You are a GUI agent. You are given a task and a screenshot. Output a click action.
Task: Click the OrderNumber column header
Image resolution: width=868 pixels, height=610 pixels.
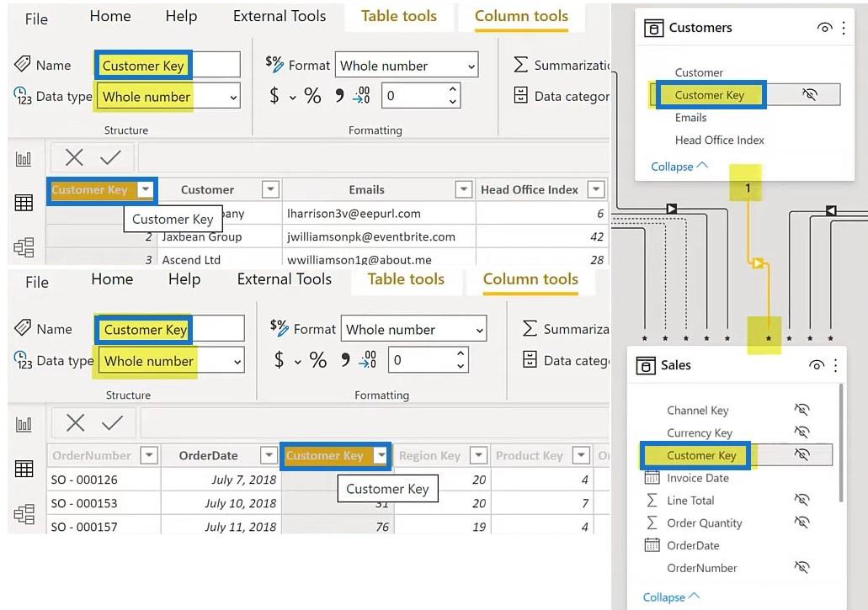click(92, 456)
